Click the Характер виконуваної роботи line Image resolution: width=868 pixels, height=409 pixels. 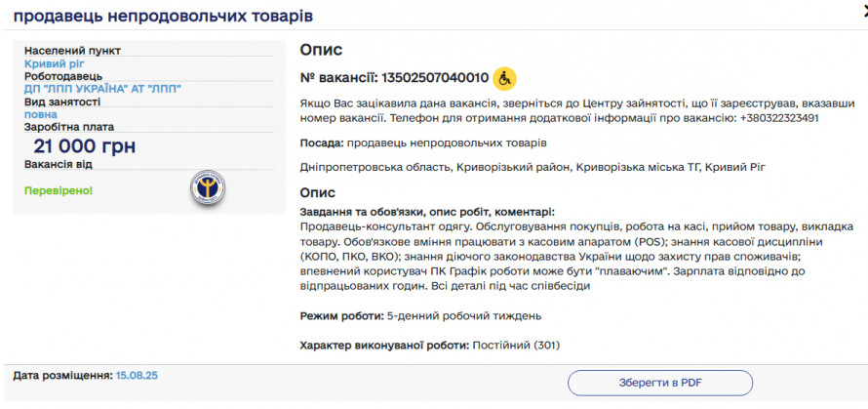pyautogui.click(x=430, y=345)
